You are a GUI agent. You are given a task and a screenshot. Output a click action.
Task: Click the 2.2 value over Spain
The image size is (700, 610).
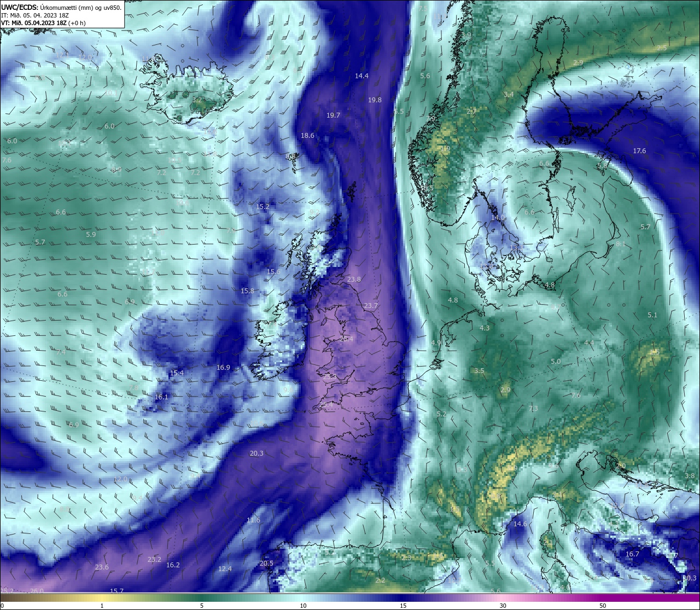[380, 580]
